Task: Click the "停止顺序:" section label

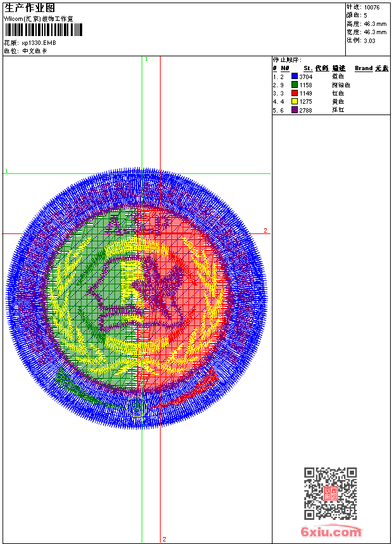Action: tap(287, 60)
